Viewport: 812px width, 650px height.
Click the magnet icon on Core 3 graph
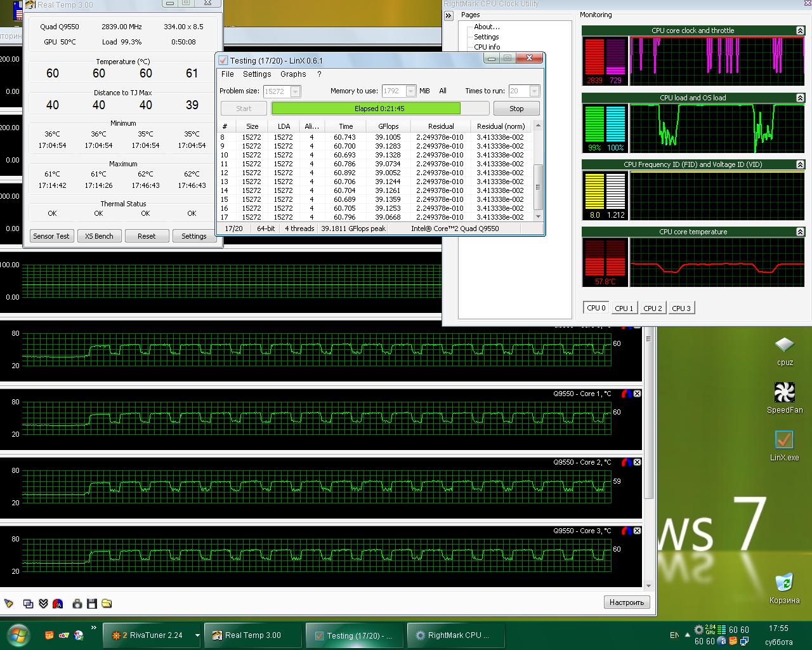626,531
